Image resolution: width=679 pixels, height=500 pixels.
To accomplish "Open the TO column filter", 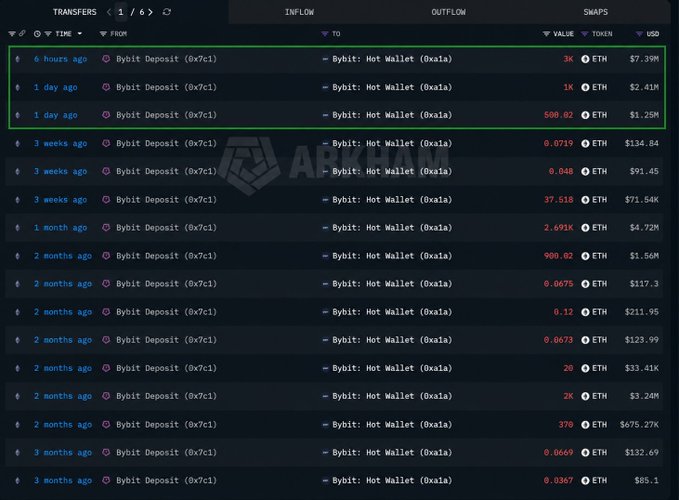I will (x=324, y=34).
